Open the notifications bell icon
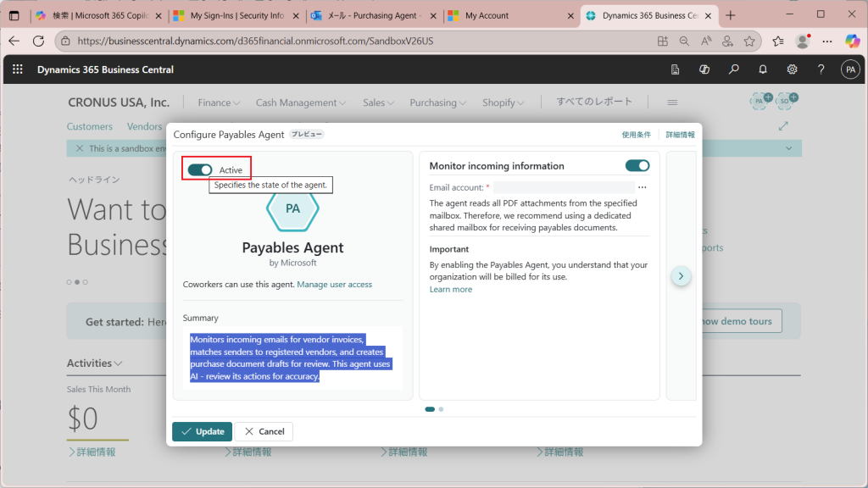Screen dimensions: 868x488 click(x=763, y=69)
